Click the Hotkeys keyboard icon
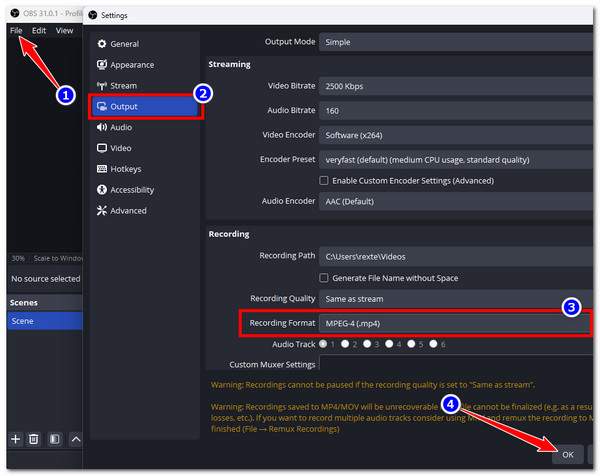The height and width of the screenshot is (476, 600). coord(102,169)
